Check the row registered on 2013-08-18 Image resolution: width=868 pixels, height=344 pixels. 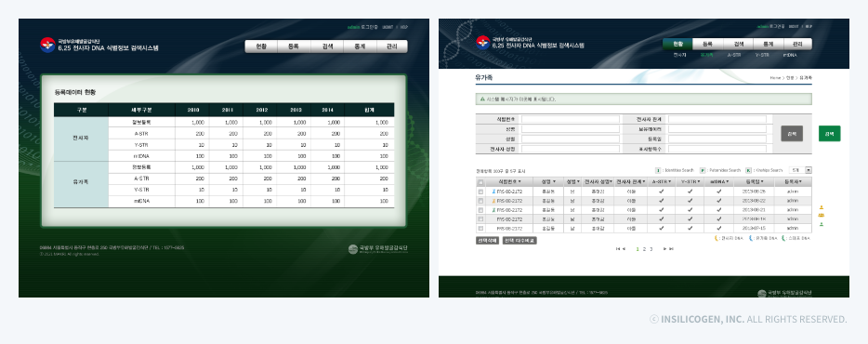pos(480,218)
